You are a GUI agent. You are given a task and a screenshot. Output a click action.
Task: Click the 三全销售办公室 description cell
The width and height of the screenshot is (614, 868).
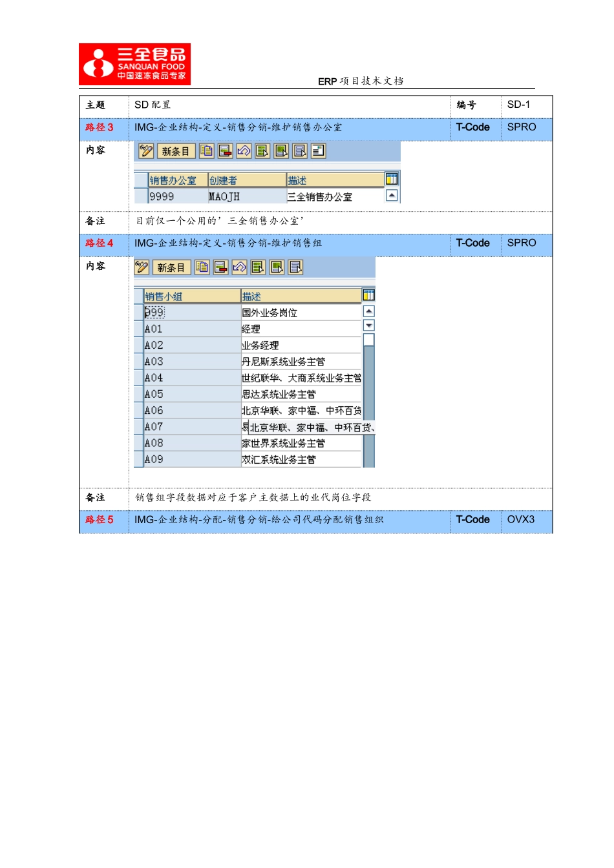click(x=335, y=196)
